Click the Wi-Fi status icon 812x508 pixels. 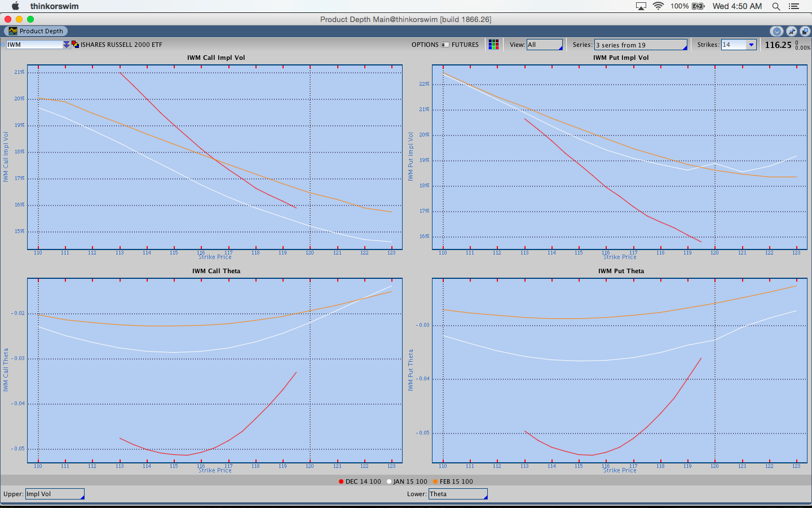coord(658,6)
